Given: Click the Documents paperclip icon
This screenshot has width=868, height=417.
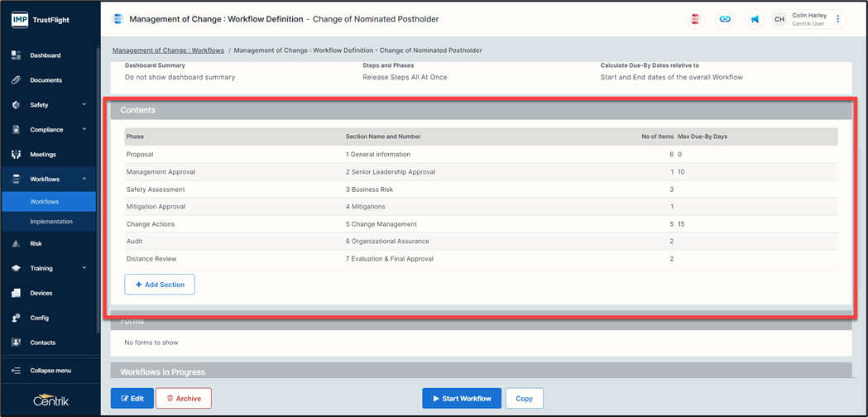Looking at the screenshot, I should 16,80.
